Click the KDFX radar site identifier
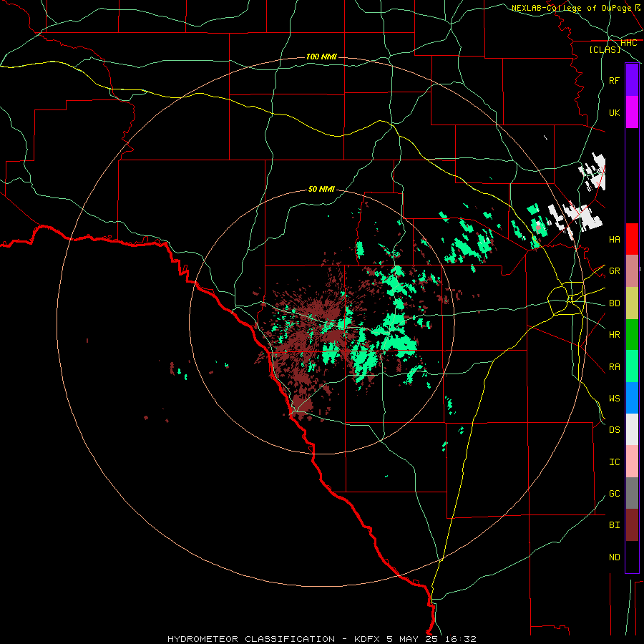This screenshot has width=644, height=644. coord(368,639)
